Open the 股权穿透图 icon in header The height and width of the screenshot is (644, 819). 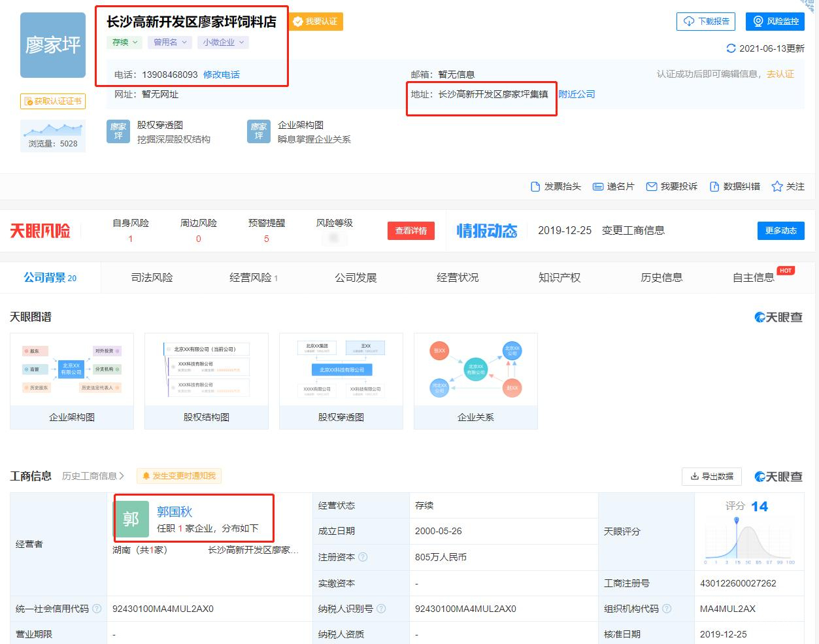click(x=118, y=131)
